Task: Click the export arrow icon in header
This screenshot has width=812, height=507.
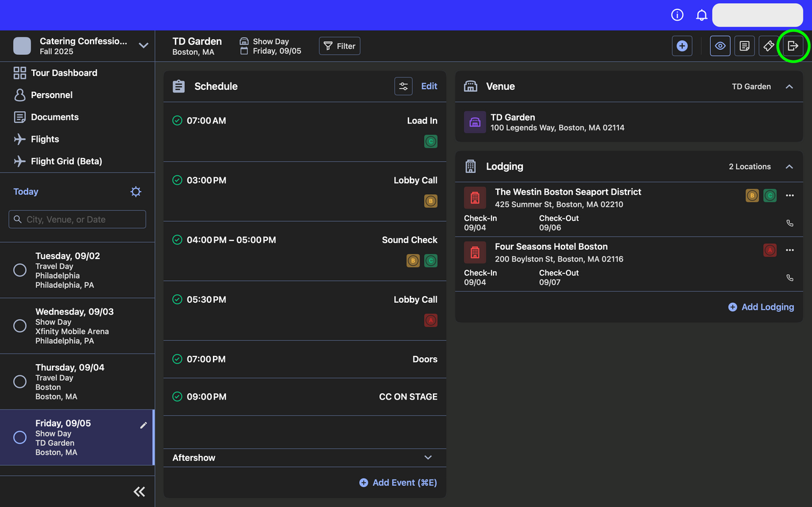Action: pyautogui.click(x=793, y=46)
